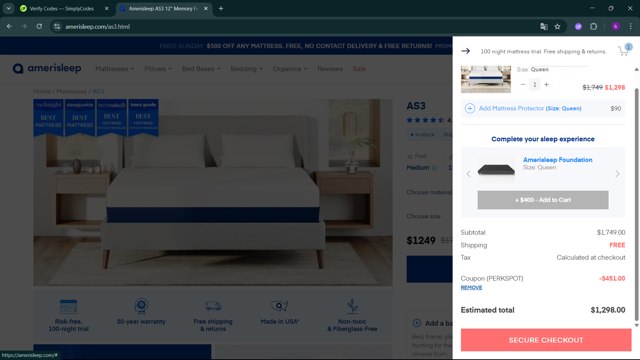
Task: Open a new browser tab
Action: point(221,9)
